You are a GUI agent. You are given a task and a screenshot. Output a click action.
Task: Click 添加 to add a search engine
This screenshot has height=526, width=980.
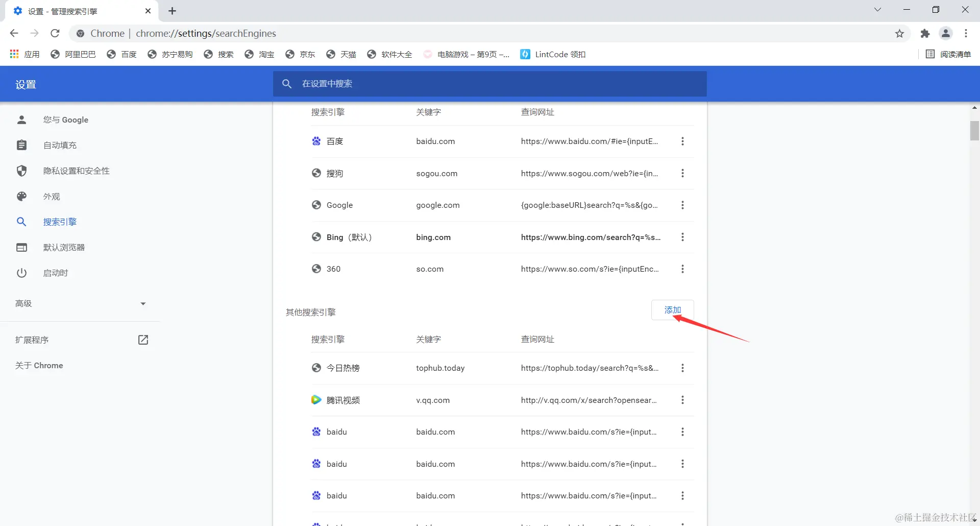click(x=672, y=310)
